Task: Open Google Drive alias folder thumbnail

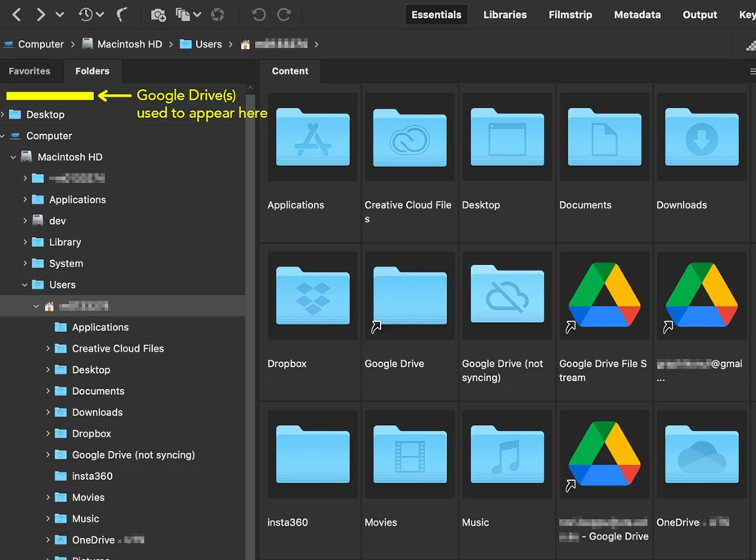Action: click(x=409, y=296)
